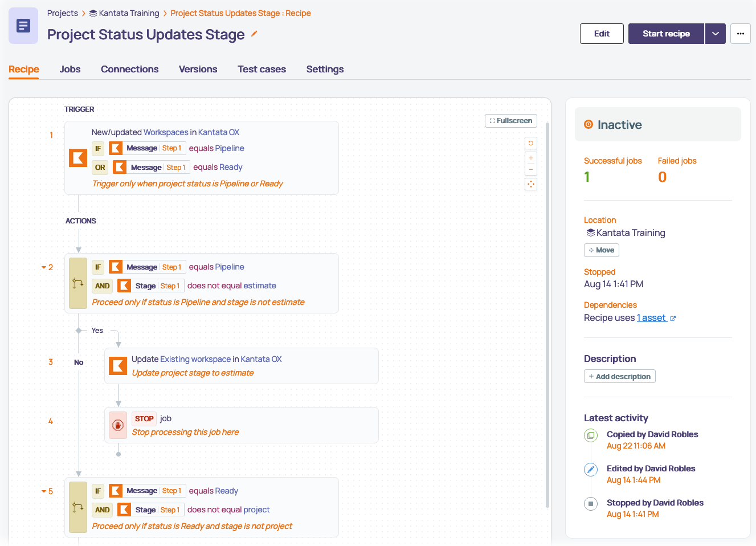Click the stop hand icon in step 4

tap(118, 425)
